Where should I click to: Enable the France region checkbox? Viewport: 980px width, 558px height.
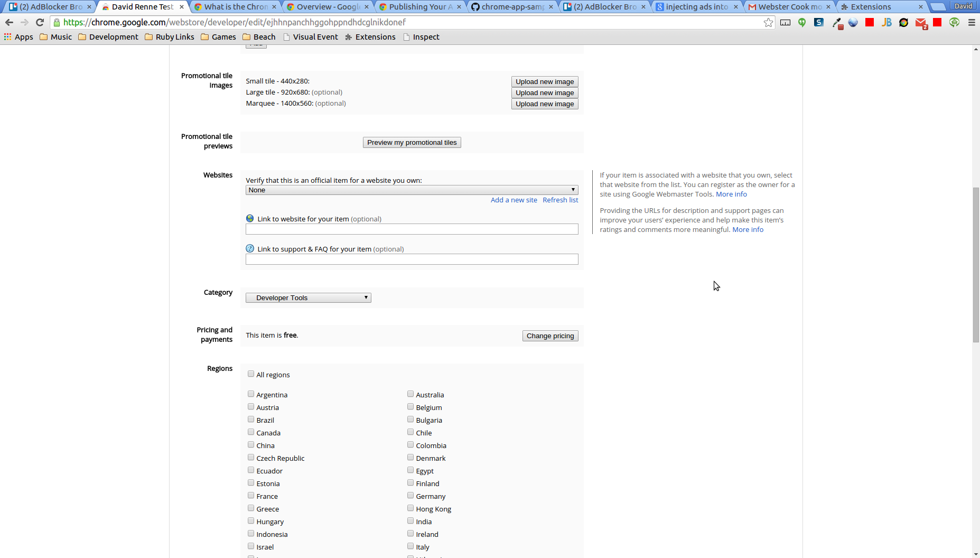[x=251, y=495]
